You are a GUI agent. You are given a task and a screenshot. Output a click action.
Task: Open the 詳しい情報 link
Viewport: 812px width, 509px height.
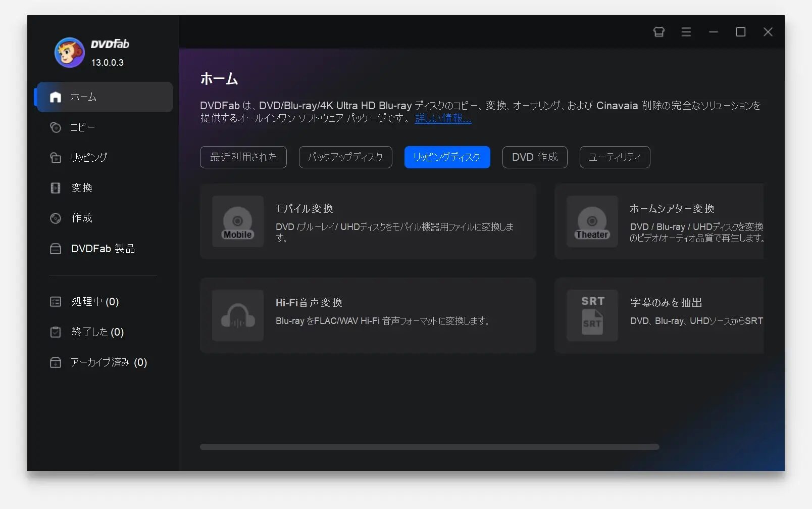[x=443, y=118]
